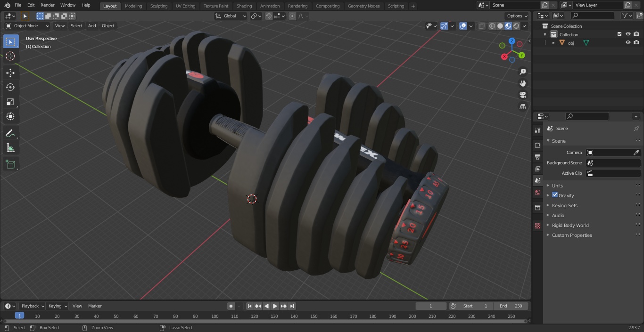
Task: Open the View Layer properties tab
Action: coord(537,169)
